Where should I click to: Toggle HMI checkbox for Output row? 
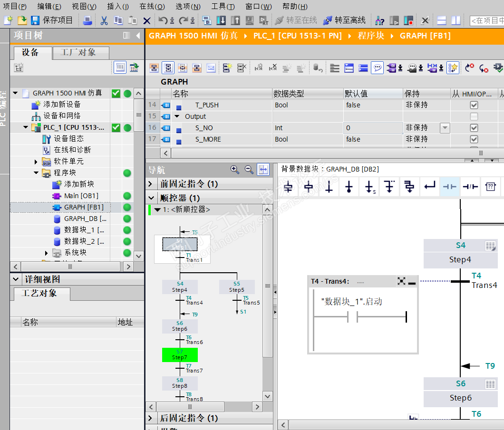tap(474, 116)
